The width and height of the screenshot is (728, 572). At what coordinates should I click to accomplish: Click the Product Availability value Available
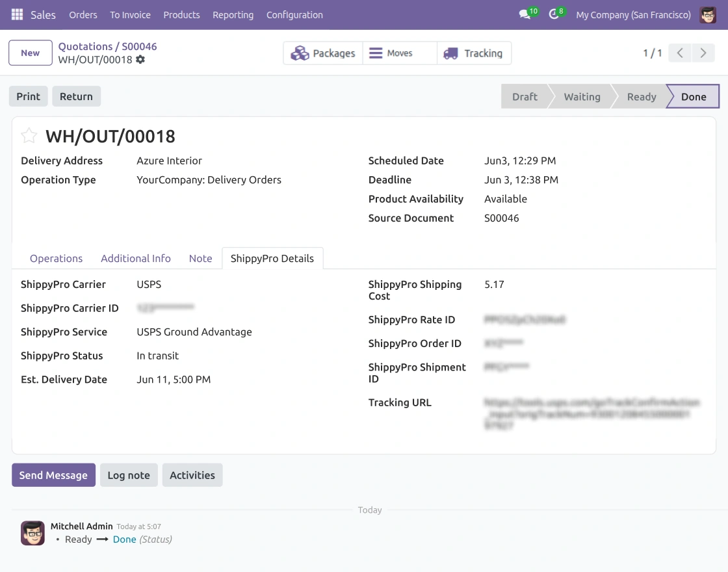[506, 199]
